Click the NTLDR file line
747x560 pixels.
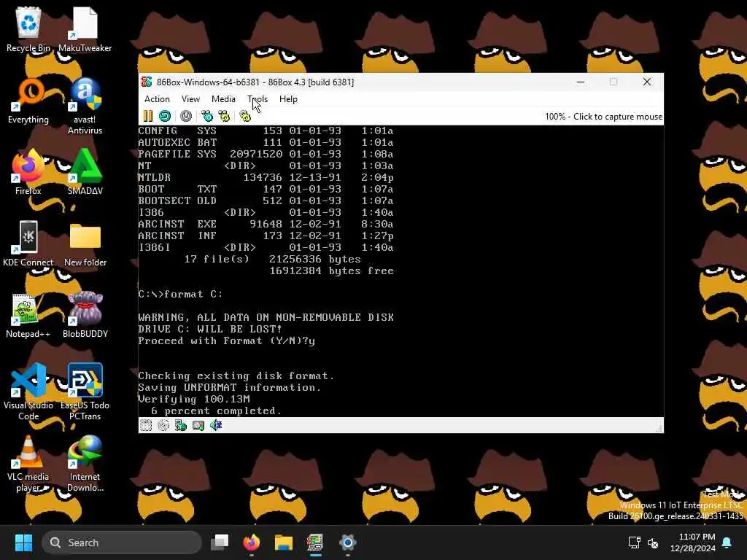click(266, 177)
